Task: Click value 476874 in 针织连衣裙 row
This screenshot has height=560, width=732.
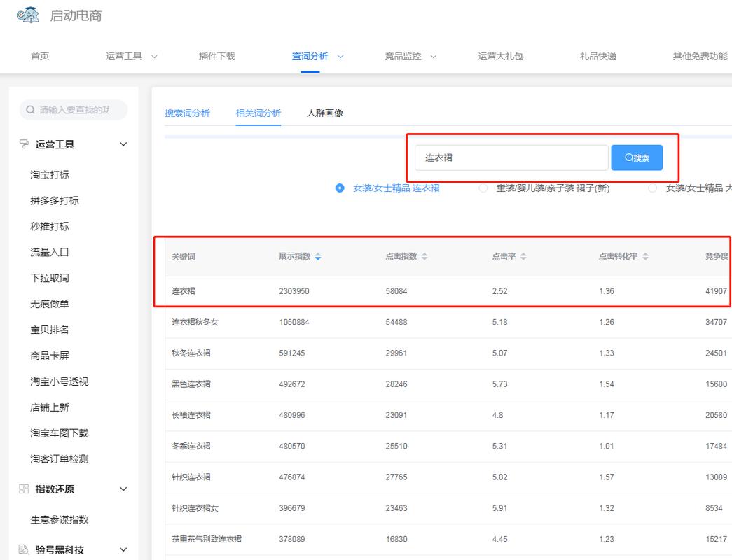Action: [292, 477]
